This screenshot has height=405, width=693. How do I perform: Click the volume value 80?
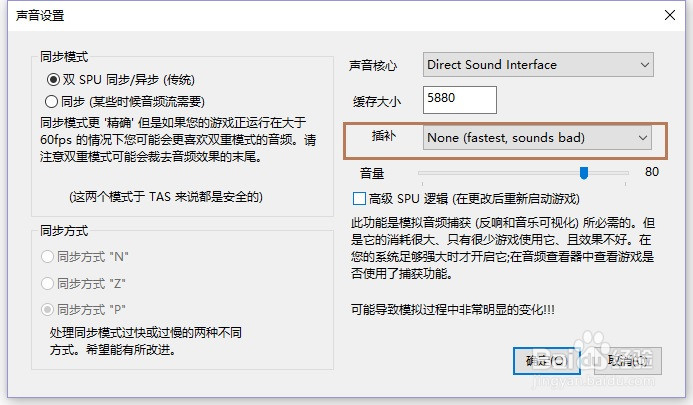coord(652,172)
